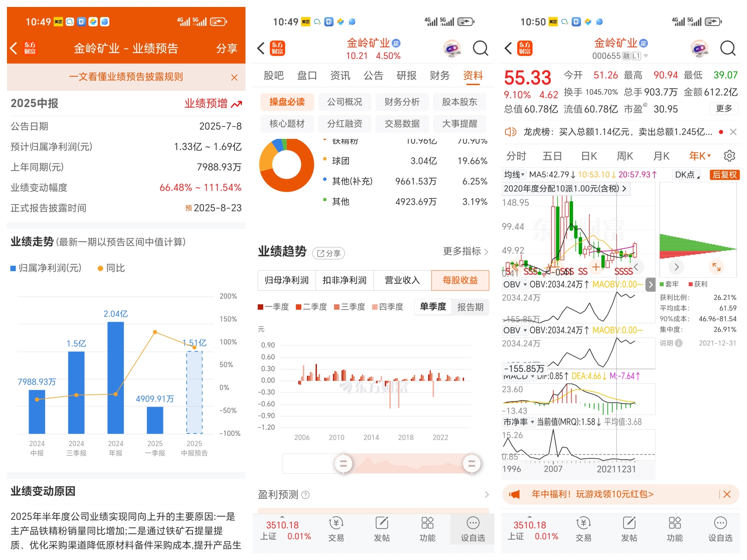This screenshot has height=560, width=747.
Task: Switch to 财务 tab
Action: coord(440,75)
